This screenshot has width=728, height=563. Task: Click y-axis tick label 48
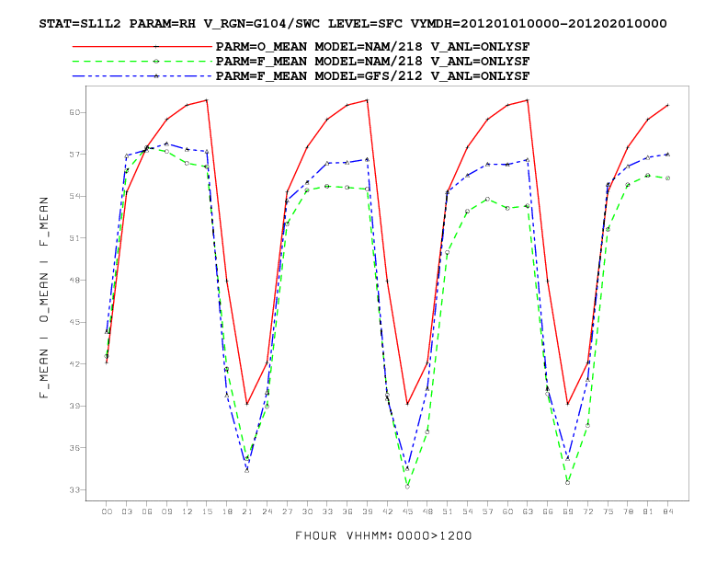(75, 280)
